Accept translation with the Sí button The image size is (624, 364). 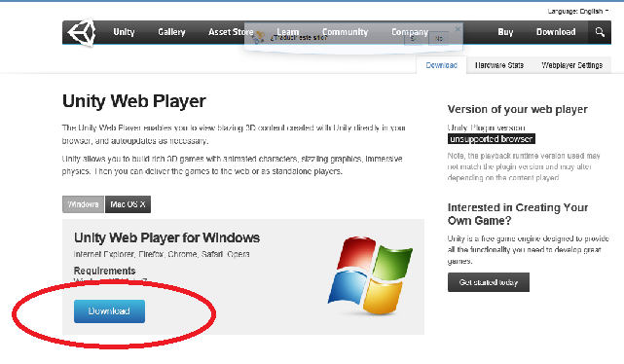[x=413, y=39]
